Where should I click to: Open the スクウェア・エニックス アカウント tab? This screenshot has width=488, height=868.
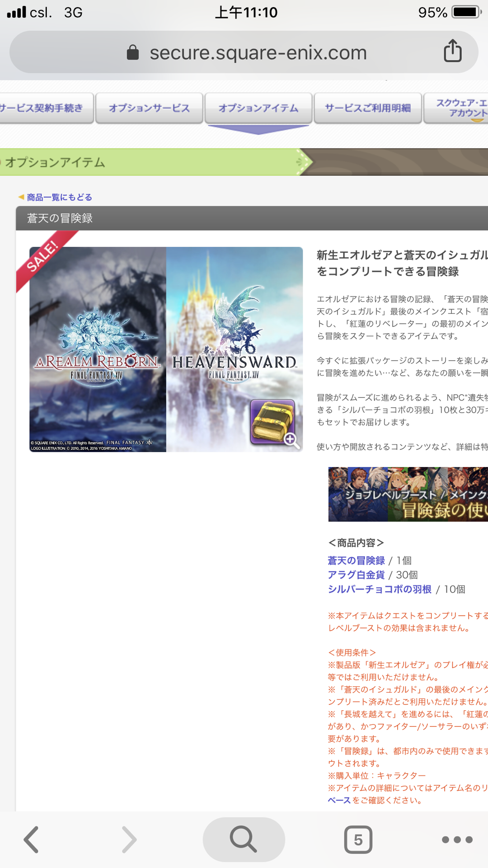tap(456, 108)
